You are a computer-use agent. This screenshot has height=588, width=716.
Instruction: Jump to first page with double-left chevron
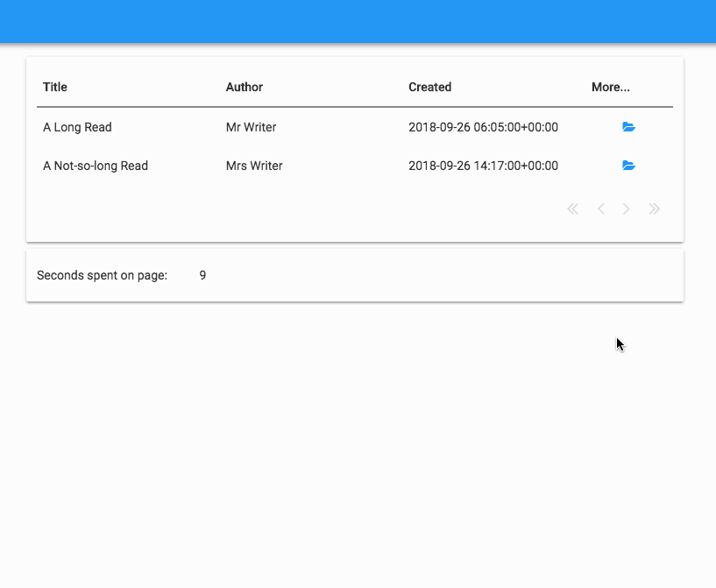click(573, 209)
